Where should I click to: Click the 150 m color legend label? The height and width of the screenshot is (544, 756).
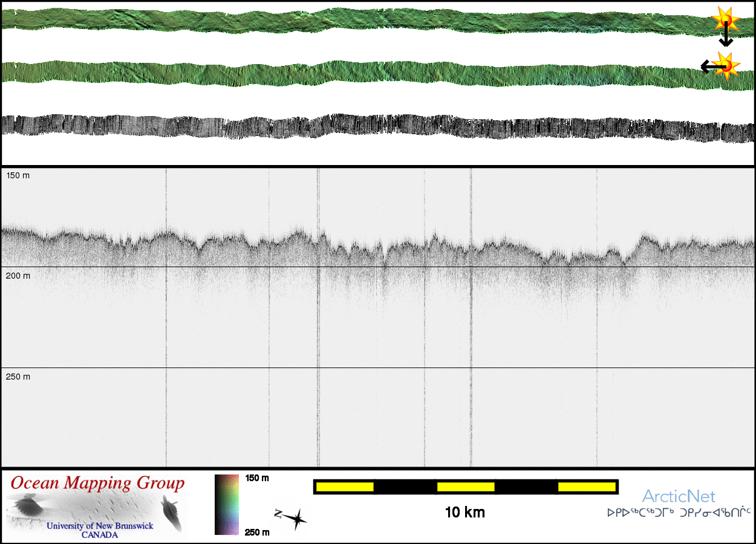point(257,478)
